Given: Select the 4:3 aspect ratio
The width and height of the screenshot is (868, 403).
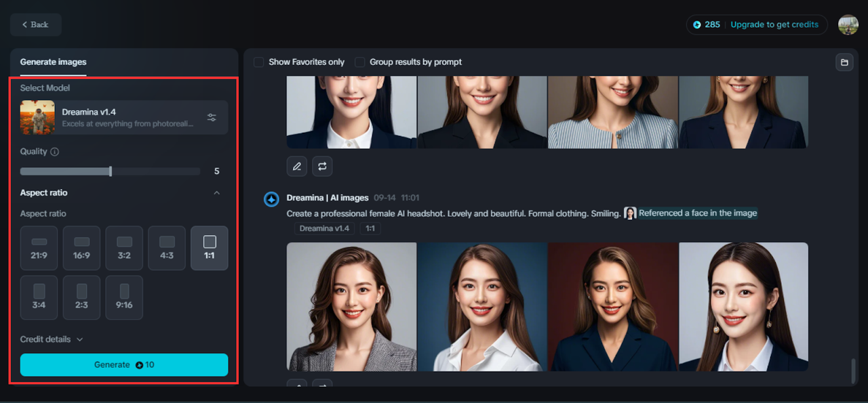Looking at the screenshot, I should [x=167, y=248].
